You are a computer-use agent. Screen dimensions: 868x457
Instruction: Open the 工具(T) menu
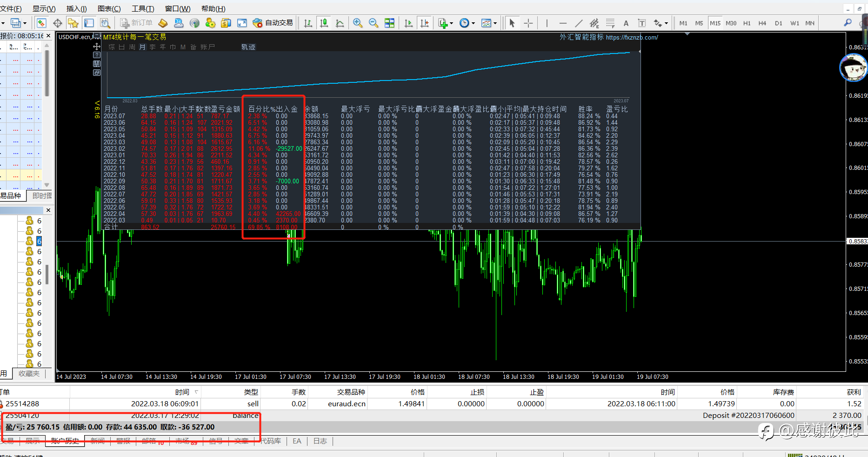(143, 8)
